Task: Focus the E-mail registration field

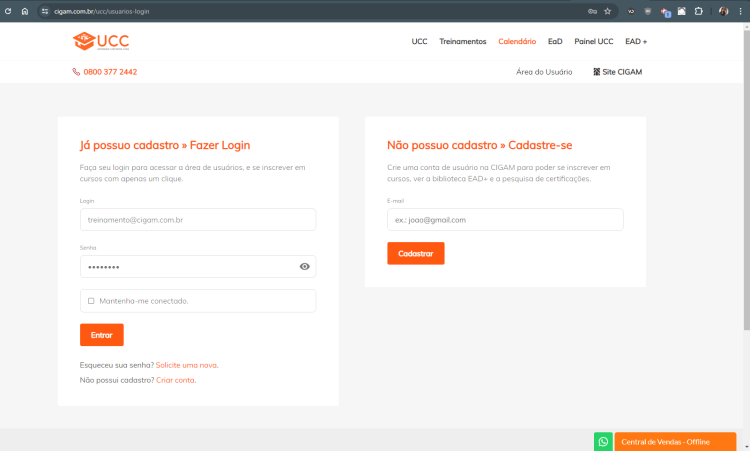Action: pos(505,220)
